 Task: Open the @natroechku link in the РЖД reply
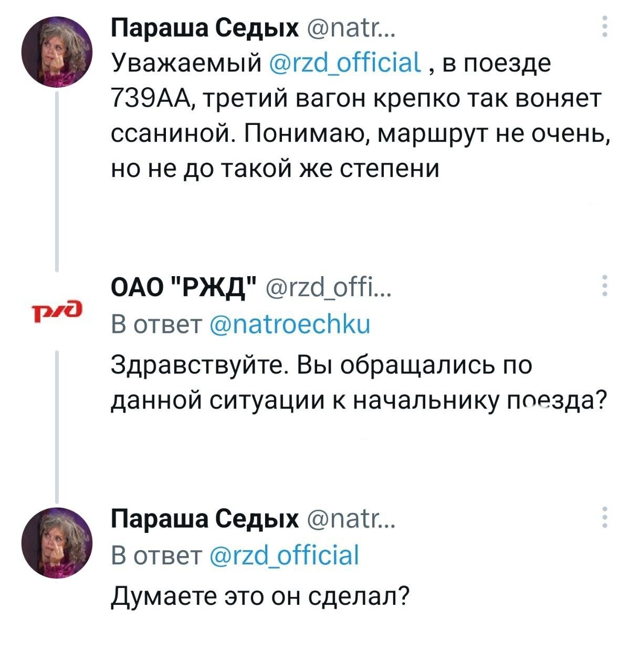pos(290,325)
